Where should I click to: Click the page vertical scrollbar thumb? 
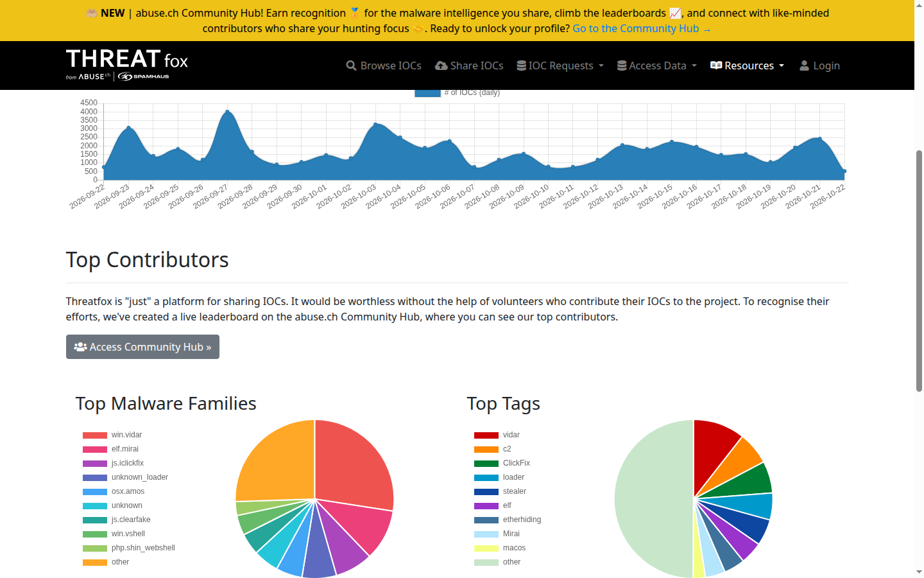point(919,270)
